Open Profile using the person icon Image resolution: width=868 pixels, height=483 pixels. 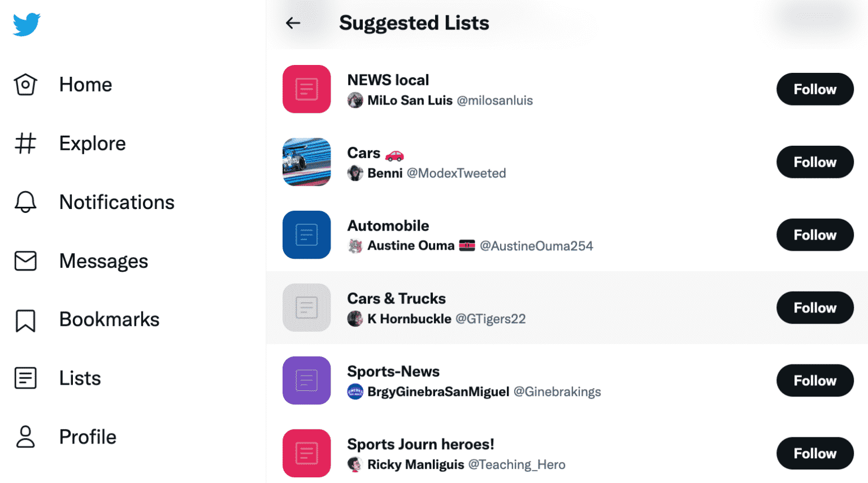tap(25, 436)
